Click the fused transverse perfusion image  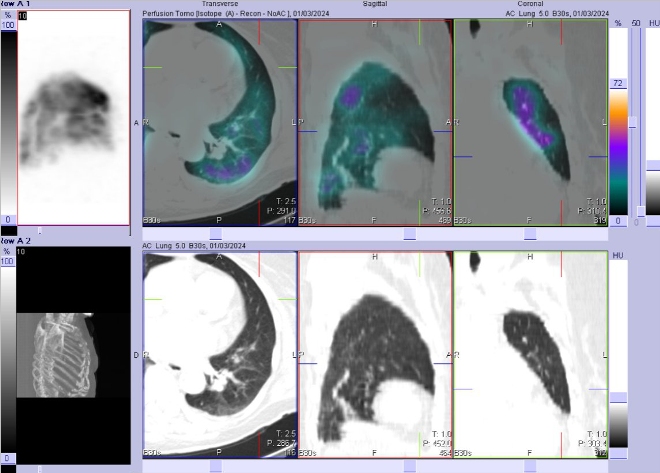(220, 122)
